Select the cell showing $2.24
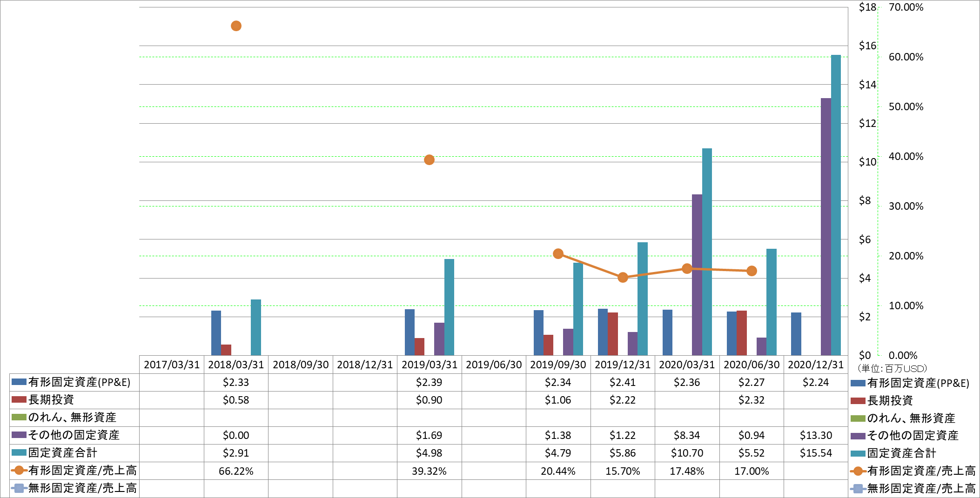This screenshot has height=498, width=980. pos(816,382)
